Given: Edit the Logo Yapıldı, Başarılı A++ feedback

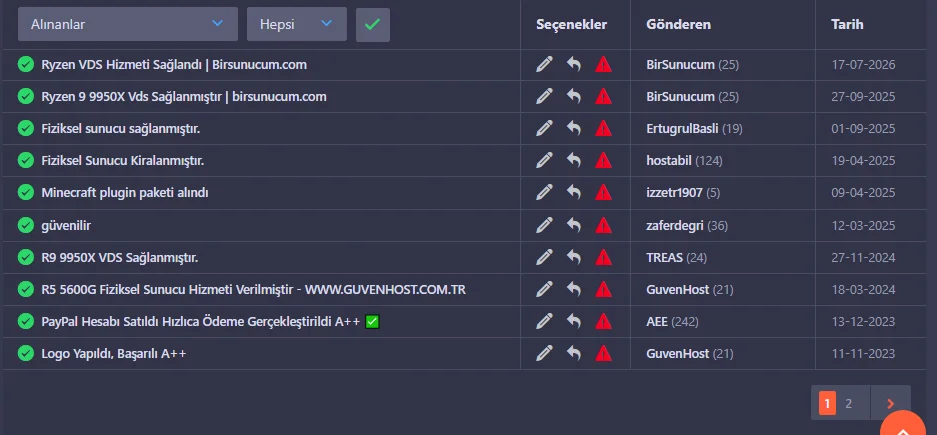Looking at the screenshot, I should (x=544, y=353).
